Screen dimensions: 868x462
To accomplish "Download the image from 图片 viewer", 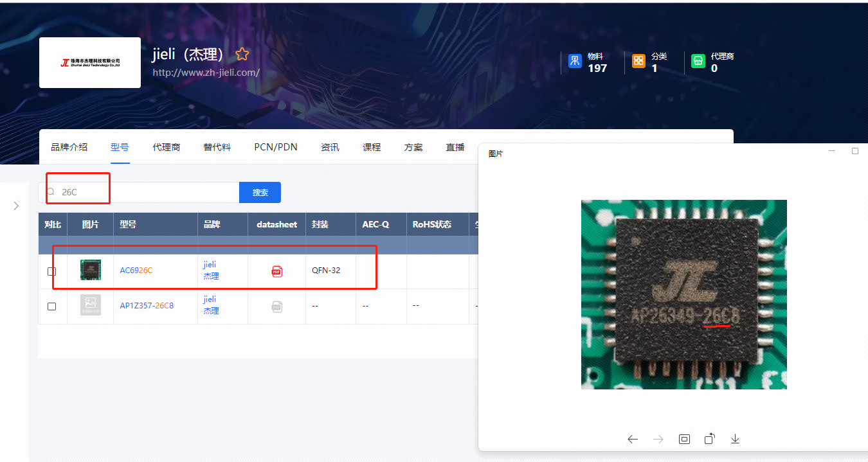I will 735,439.
